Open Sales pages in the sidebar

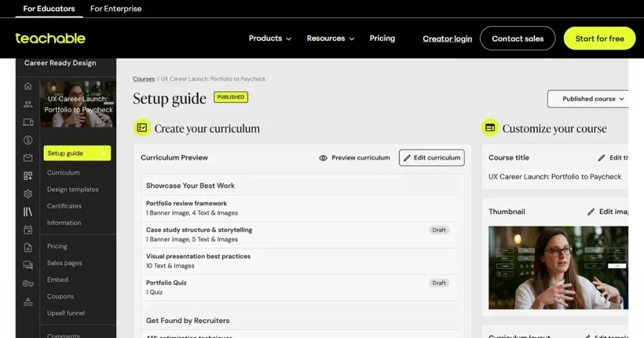coord(65,263)
